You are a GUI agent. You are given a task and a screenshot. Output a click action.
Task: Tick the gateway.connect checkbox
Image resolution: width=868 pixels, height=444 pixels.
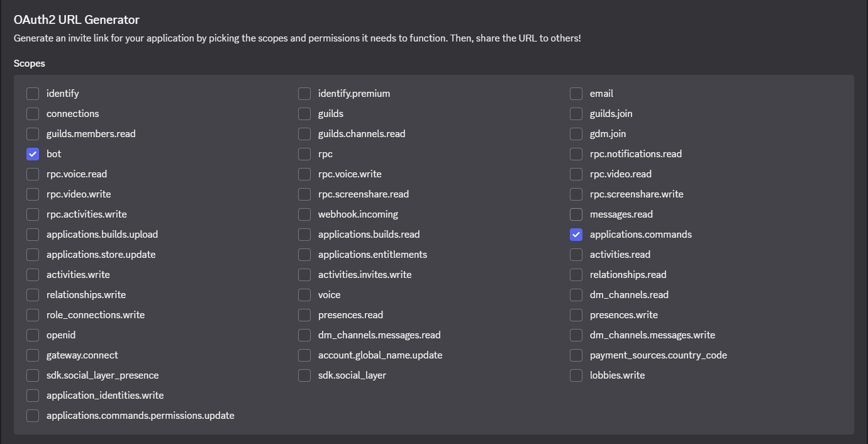click(33, 355)
